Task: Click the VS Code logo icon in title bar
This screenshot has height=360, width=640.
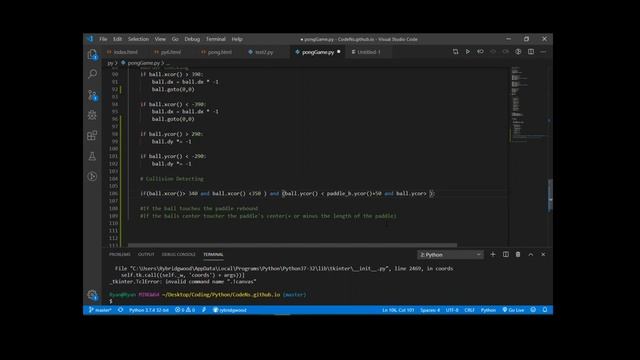Action: pyautogui.click(x=90, y=39)
